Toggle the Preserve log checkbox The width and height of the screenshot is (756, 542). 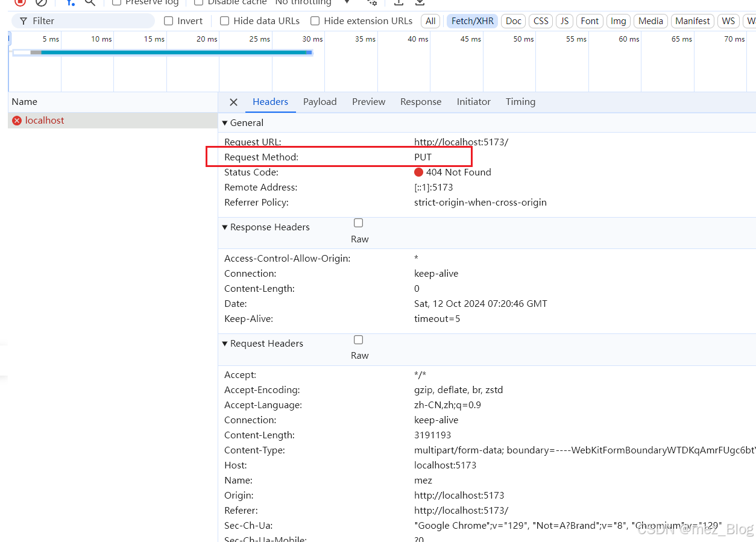(116, 2)
